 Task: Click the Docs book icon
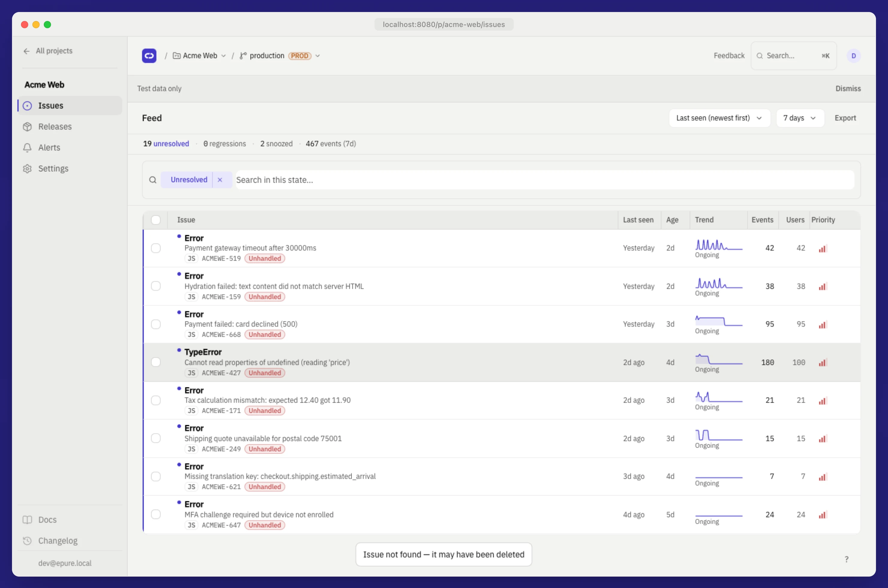click(27, 520)
